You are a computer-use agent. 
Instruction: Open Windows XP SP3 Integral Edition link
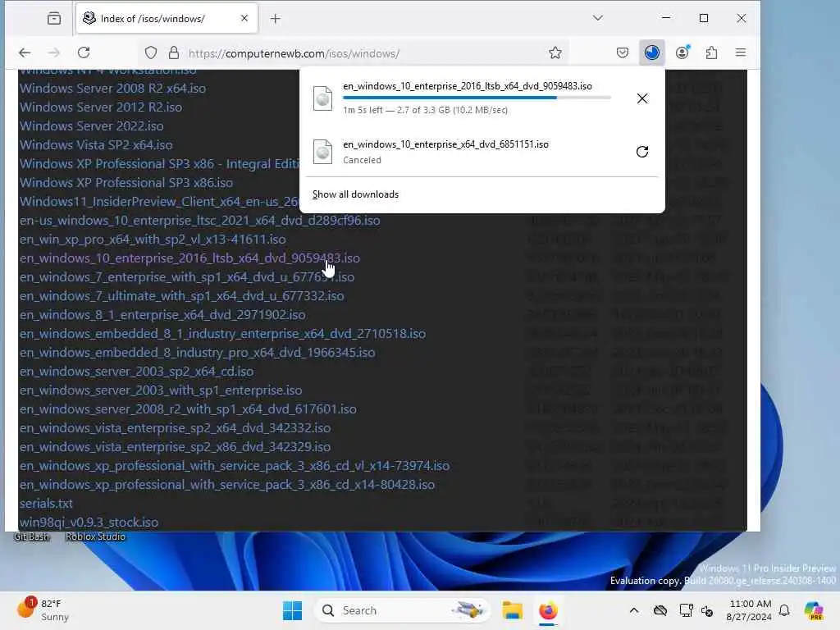pos(159,164)
